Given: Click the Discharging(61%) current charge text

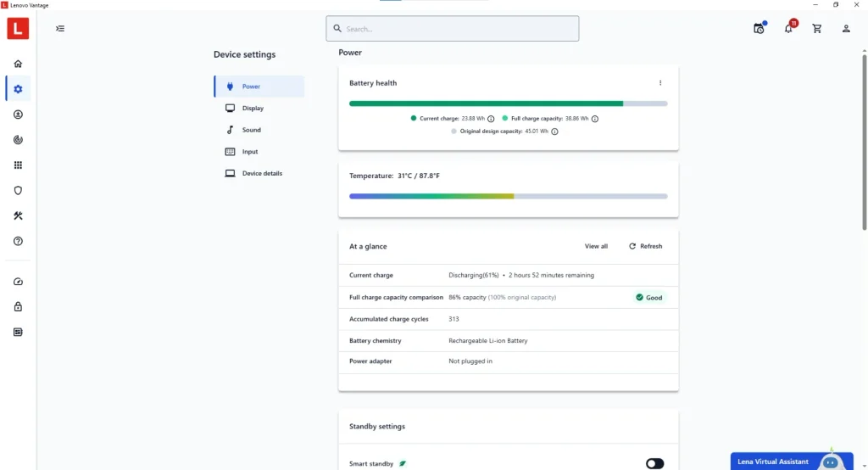Looking at the screenshot, I should pos(473,276).
